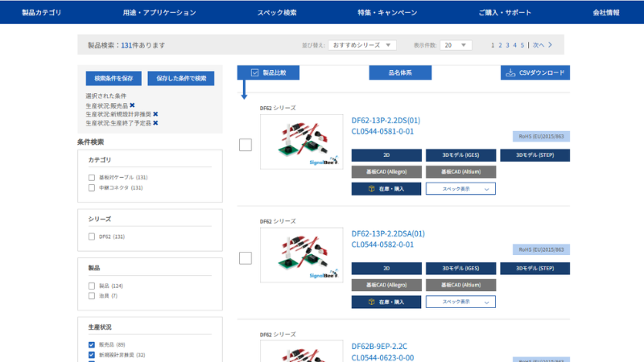Click the 保存した条件で検索 button
Viewport: 644px width, 362px height.
[x=181, y=78]
